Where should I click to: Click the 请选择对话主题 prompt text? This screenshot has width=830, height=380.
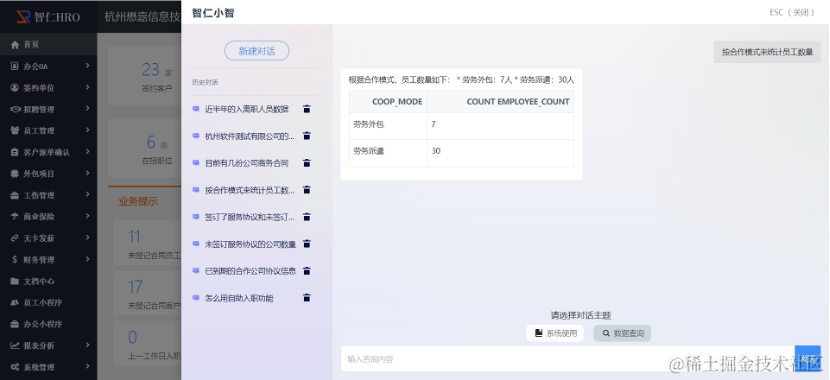[581, 315]
